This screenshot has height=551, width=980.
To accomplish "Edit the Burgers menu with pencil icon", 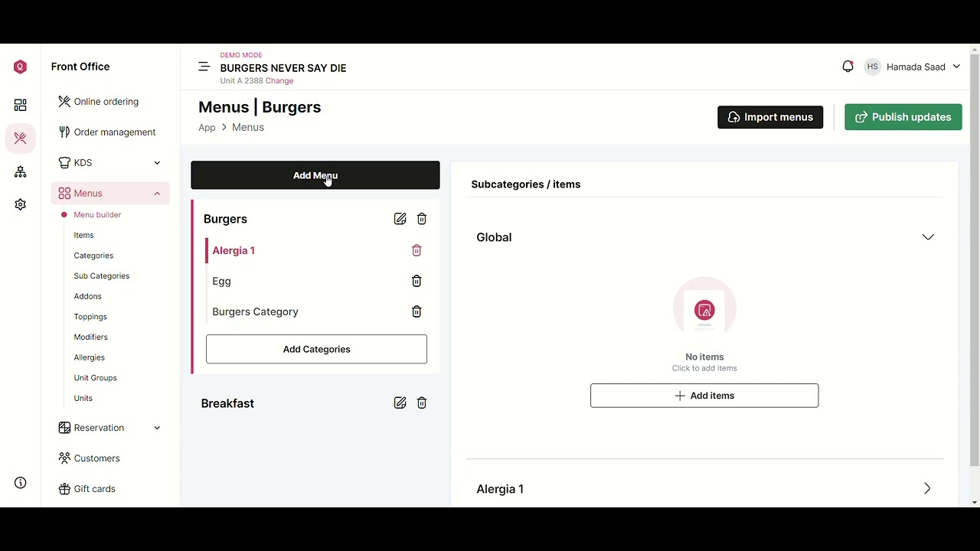I will click(x=400, y=219).
